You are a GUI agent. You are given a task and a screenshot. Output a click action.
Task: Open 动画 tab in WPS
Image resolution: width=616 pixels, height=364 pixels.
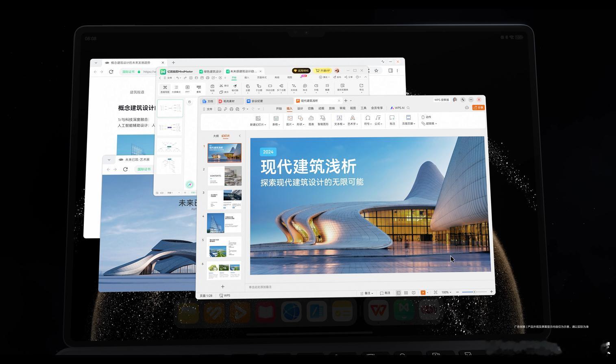click(321, 108)
